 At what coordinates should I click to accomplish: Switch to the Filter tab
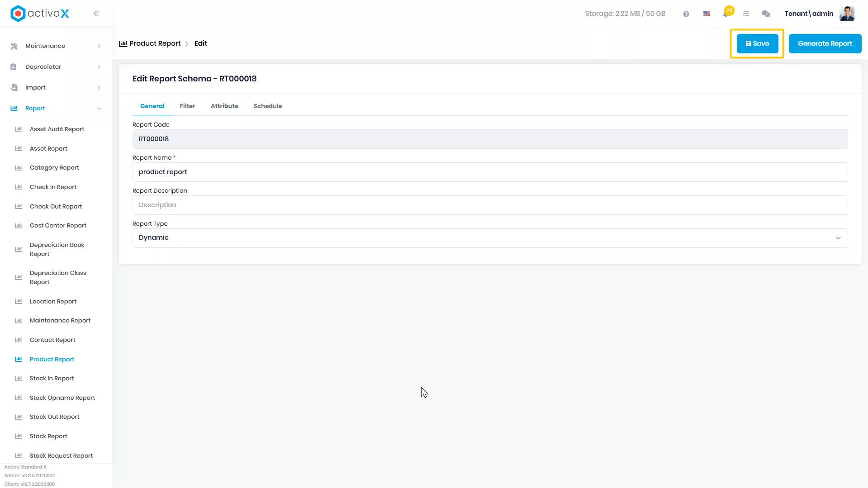187,106
